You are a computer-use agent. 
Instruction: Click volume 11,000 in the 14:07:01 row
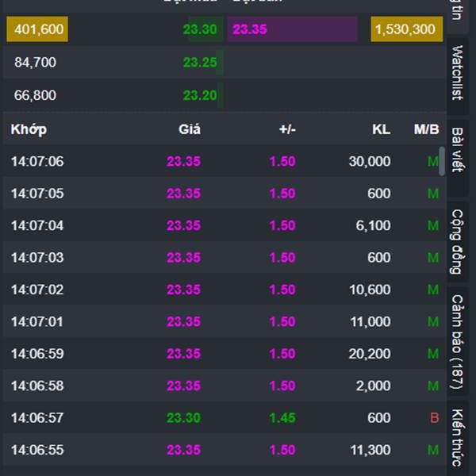tap(370, 322)
